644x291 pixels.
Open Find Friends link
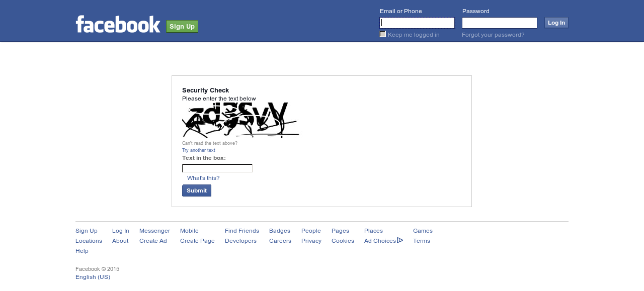(242, 231)
